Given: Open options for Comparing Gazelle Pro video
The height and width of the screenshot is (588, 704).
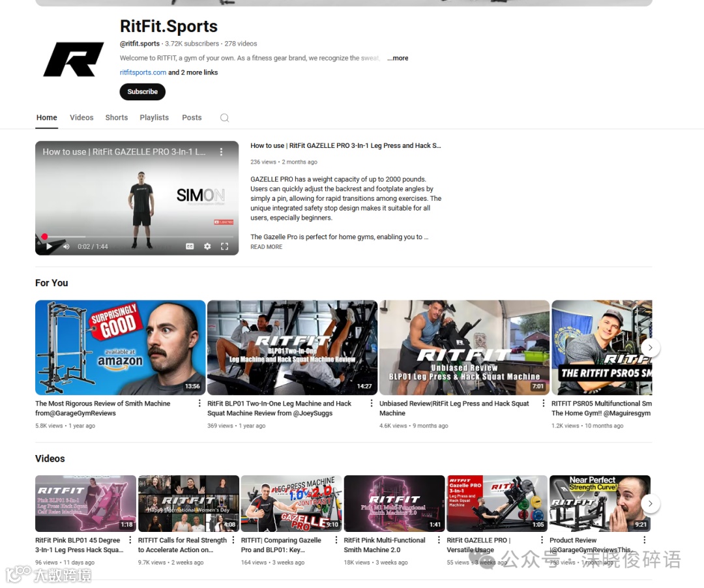Looking at the screenshot, I should [x=336, y=540].
